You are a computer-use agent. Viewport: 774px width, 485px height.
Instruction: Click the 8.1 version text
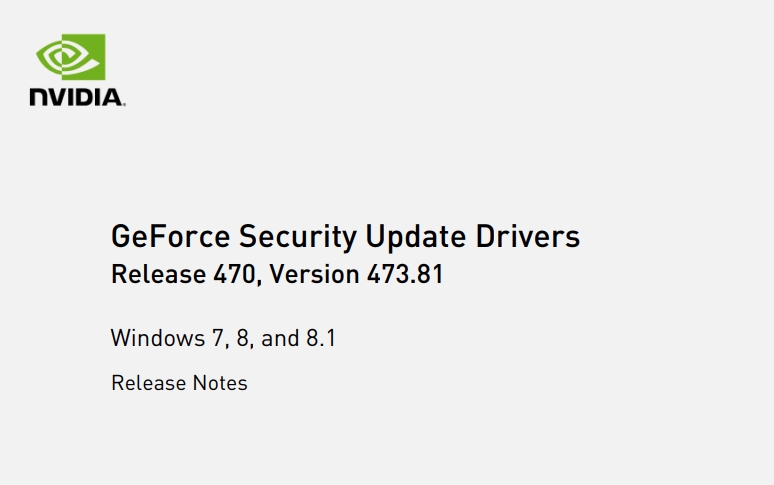click(321, 338)
